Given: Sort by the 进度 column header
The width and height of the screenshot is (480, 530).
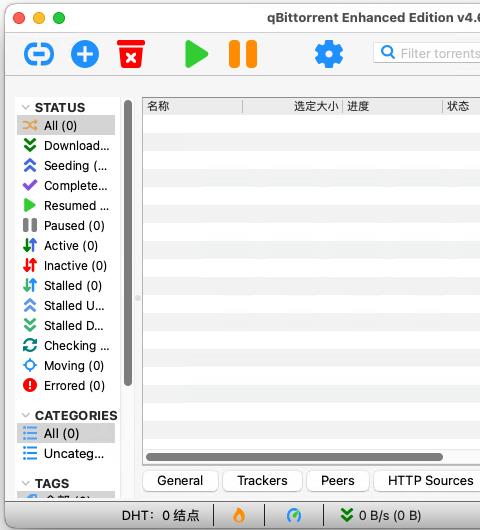Looking at the screenshot, I should (x=392, y=106).
